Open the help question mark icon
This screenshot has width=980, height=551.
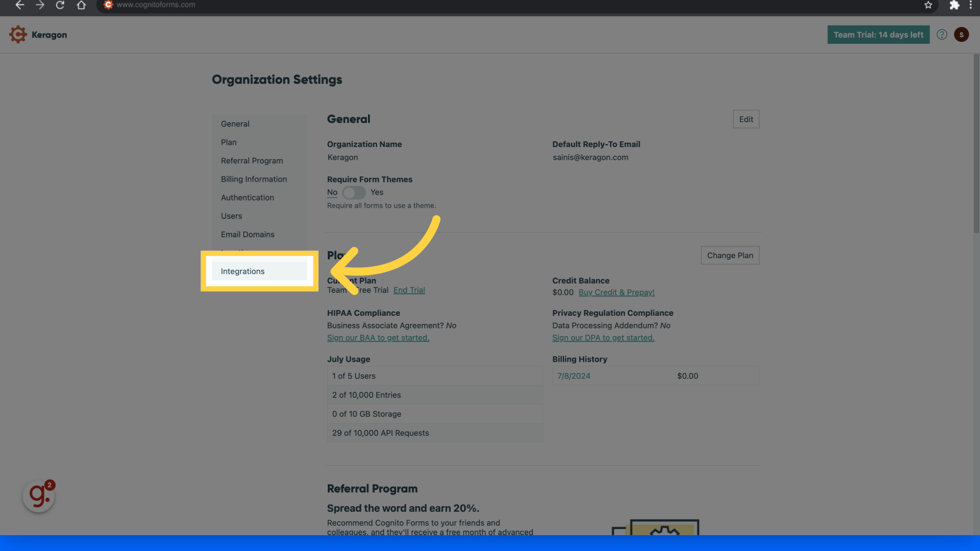pyautogui.click(x=942, y=35)
